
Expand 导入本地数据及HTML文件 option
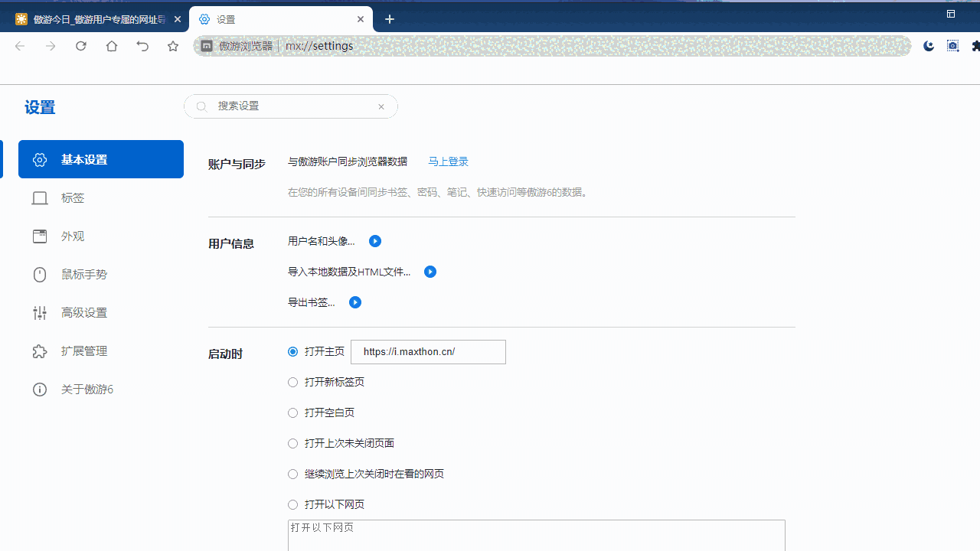coord(430,272)
